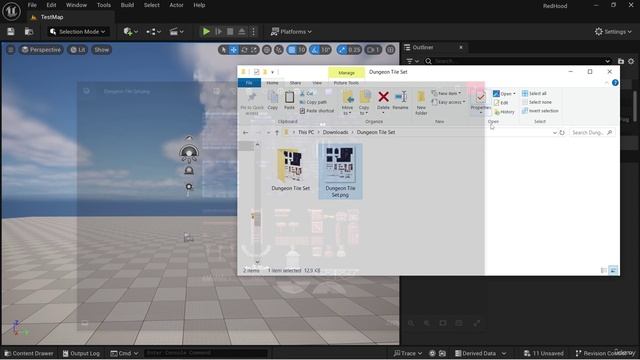Open the Tools menu
The width and height of the screenshot is (640, 360).
(104, 5)
